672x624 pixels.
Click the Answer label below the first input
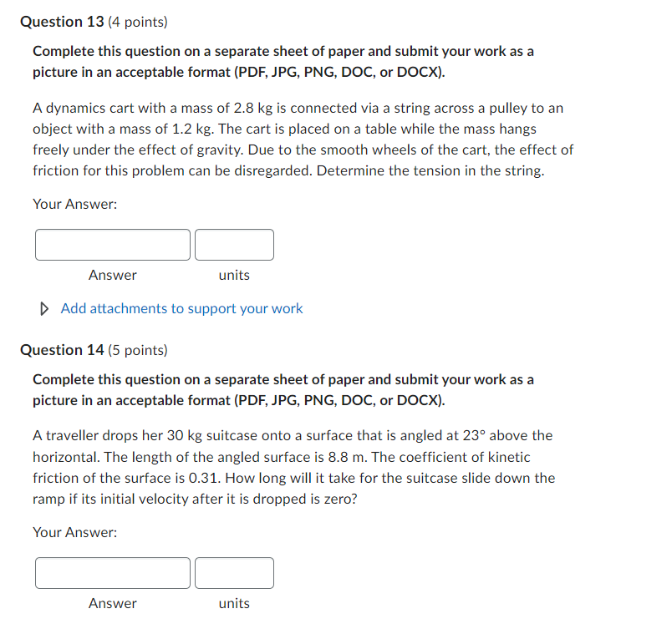[112, 275]
